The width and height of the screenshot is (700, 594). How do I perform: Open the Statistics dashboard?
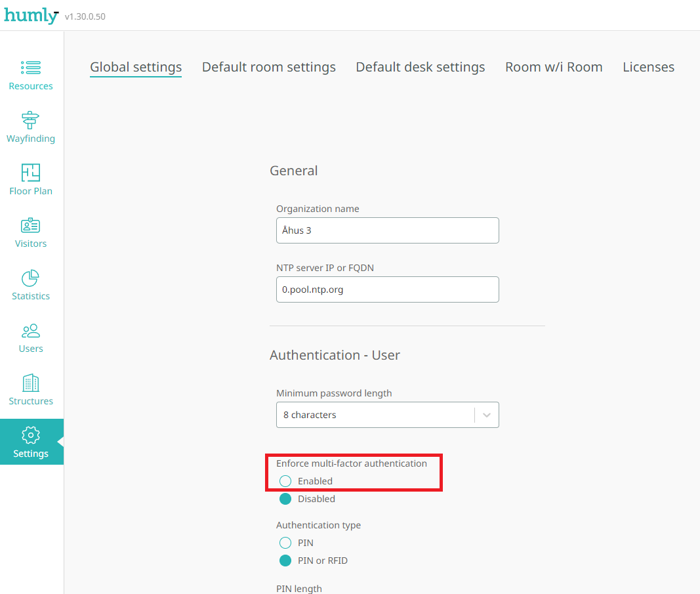30,284
